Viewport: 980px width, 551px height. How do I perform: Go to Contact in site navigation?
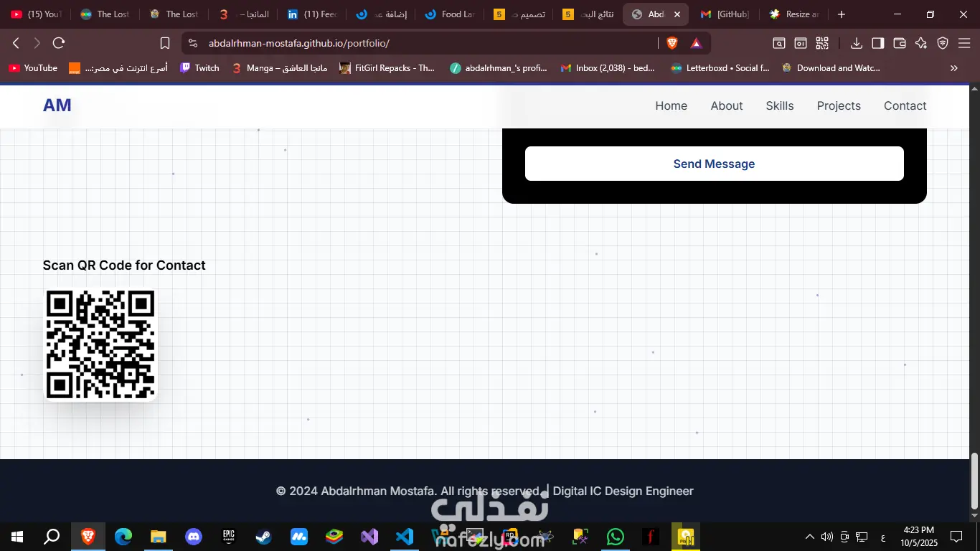click(905, 105)
